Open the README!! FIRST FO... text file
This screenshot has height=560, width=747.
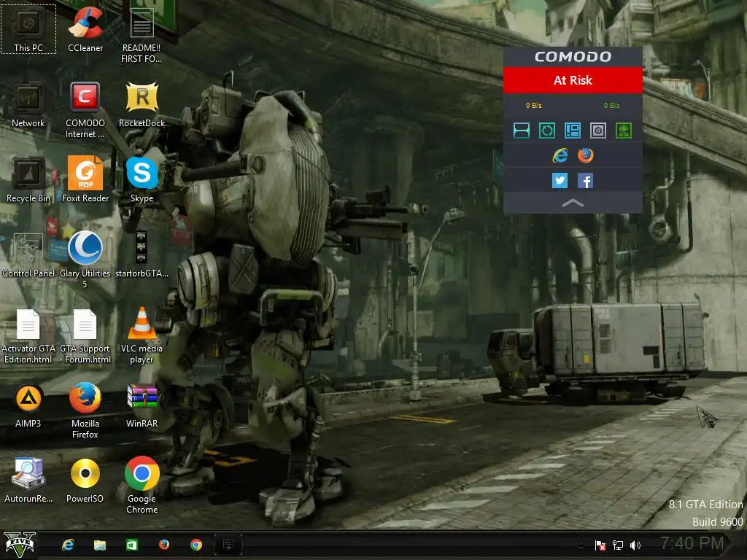coord(142,35)
